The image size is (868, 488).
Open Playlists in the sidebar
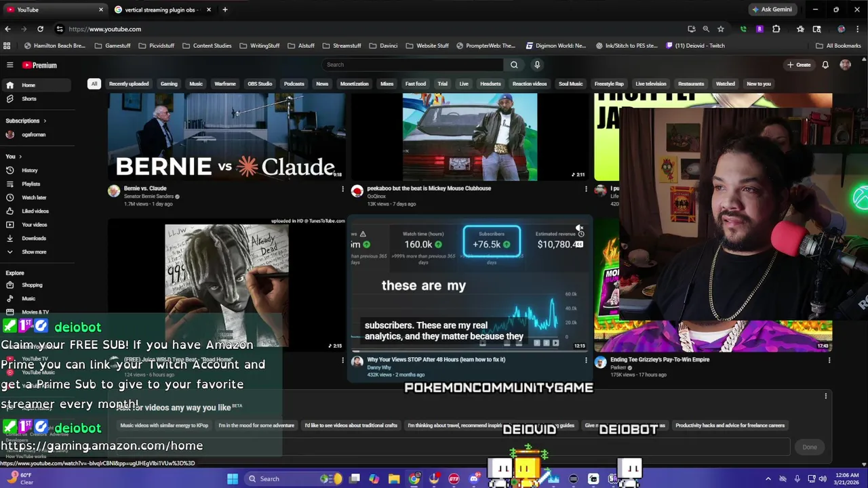35,184
